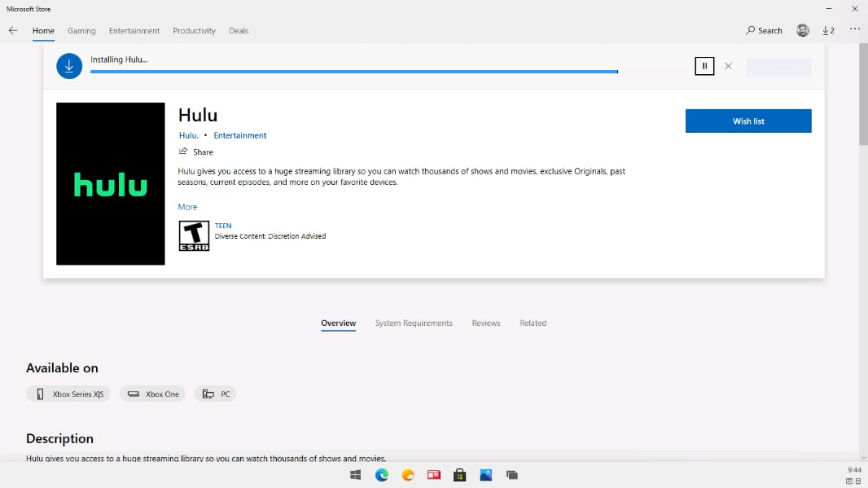The height and width of the screenshot is (488, 868).
Task: Add Hulu to Wish list
Action: click(748, 121)
